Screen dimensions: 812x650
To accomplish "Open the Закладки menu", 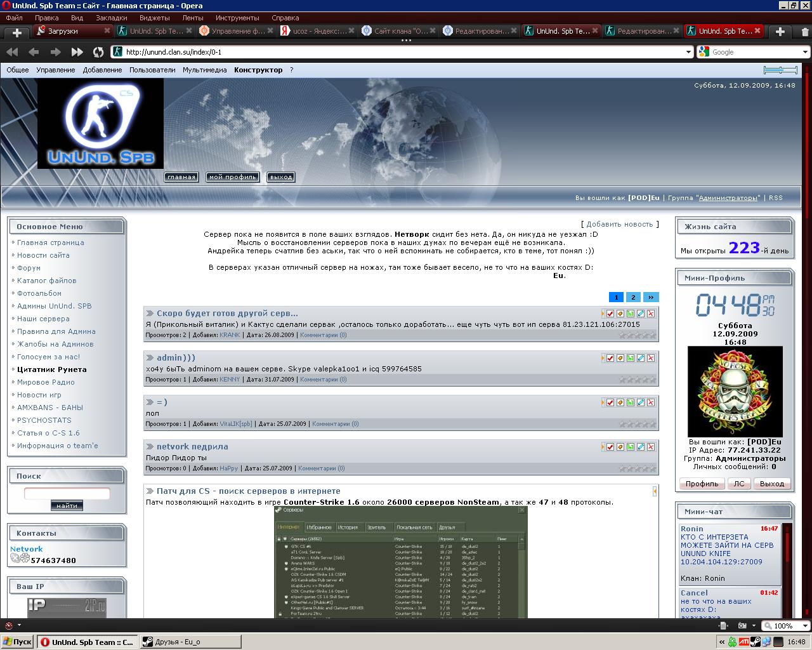I will 112,18.
